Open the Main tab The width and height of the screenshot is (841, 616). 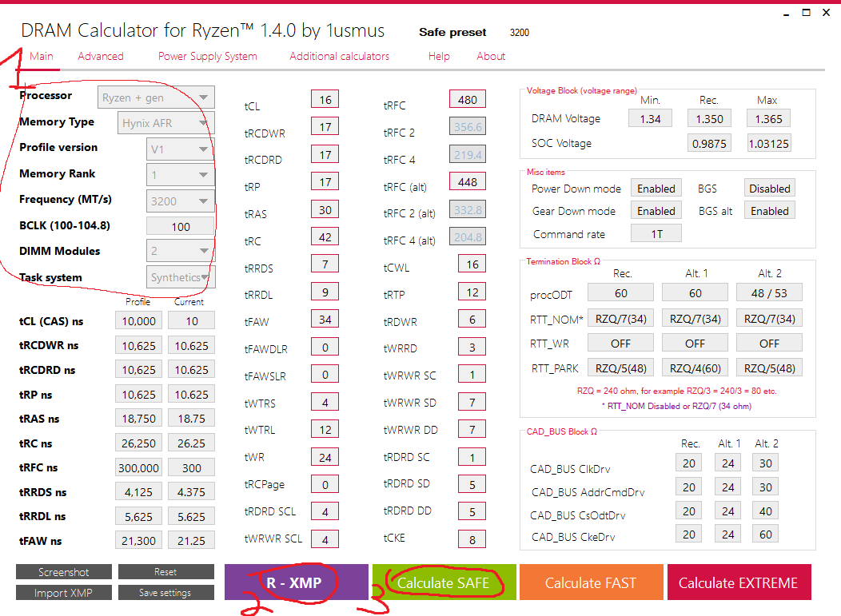click(42, 56)
